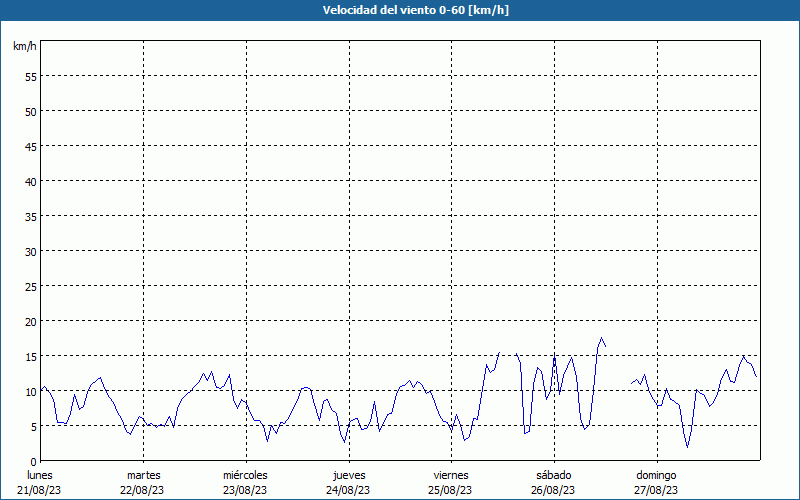
Task: Select the '22/08/23' date label
Action: [x=142, y=490]
